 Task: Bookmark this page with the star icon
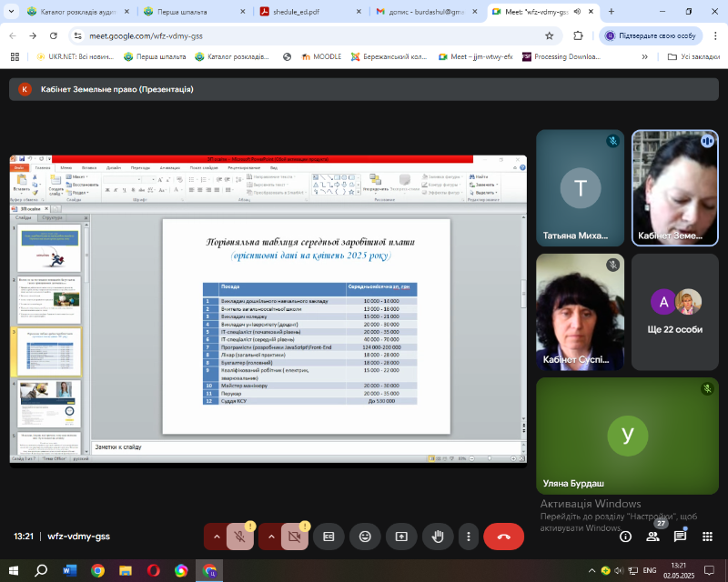(549, 35)
